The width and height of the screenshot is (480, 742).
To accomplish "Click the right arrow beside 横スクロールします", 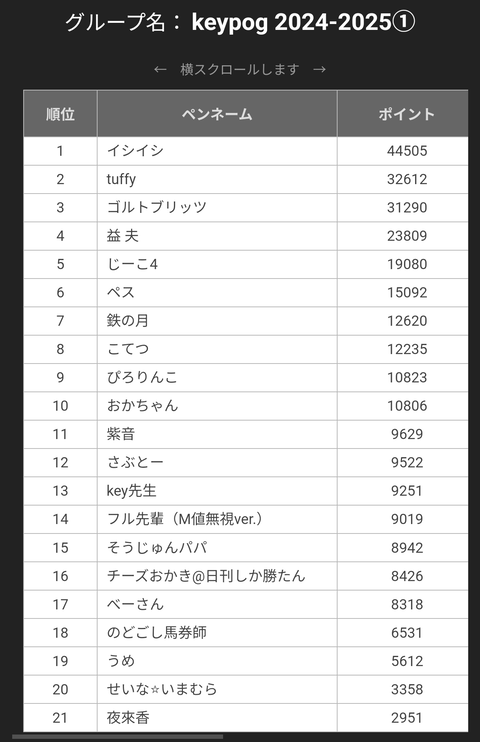I will pyautogui.click(x=320, y=70).
